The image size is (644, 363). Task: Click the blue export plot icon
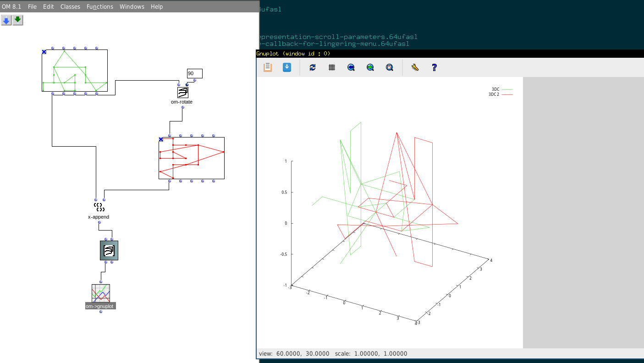[x=287, y=67]
